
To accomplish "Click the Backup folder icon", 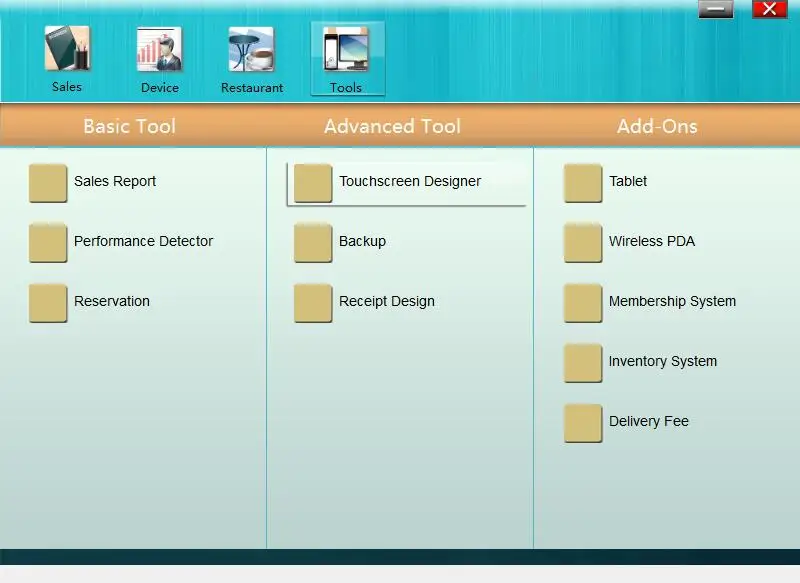I will pyautogui.click(x=313, y=243).
